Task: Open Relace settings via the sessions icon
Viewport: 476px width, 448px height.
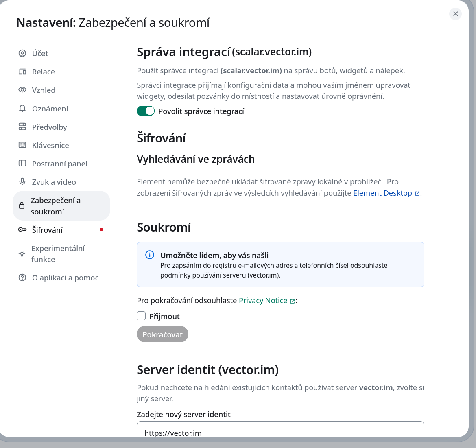Action: 22,72
